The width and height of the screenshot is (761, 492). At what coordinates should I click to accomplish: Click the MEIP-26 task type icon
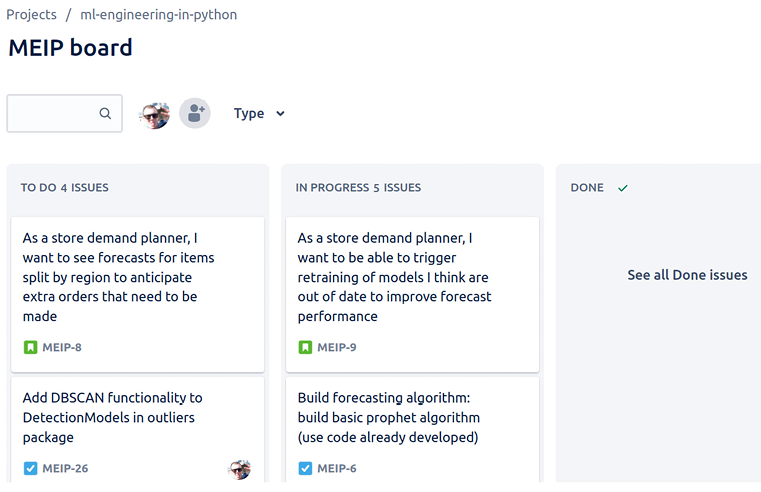point(30,468)
